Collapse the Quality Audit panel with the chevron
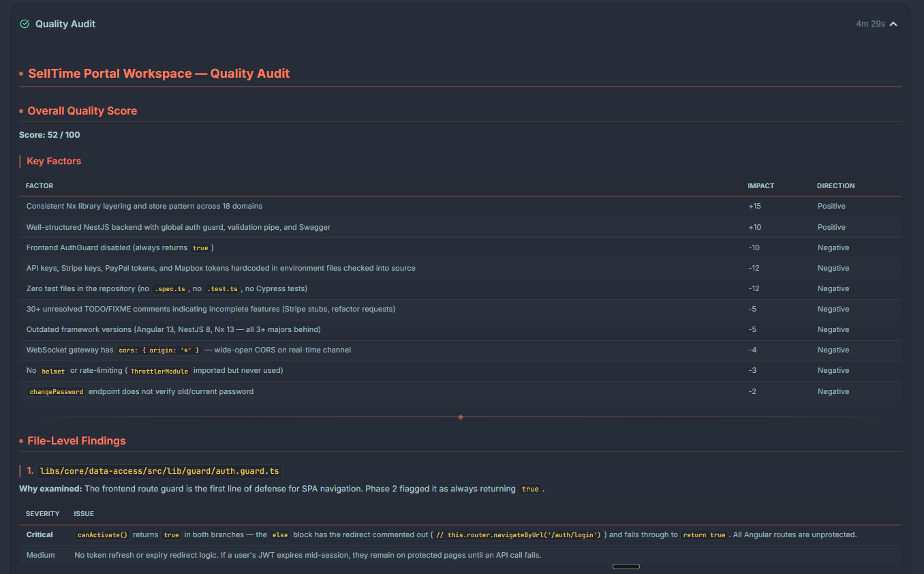Screen dimensions: 924x574 point(893,24)
